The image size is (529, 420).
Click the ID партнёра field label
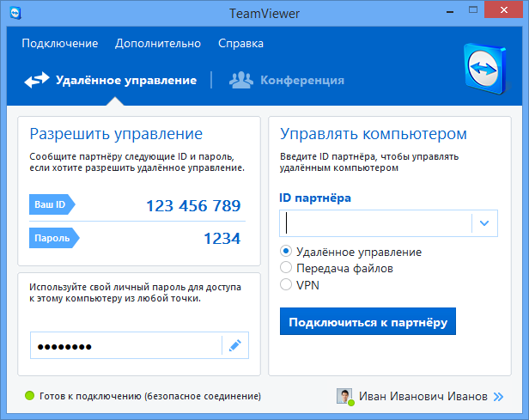click(315, 198)
